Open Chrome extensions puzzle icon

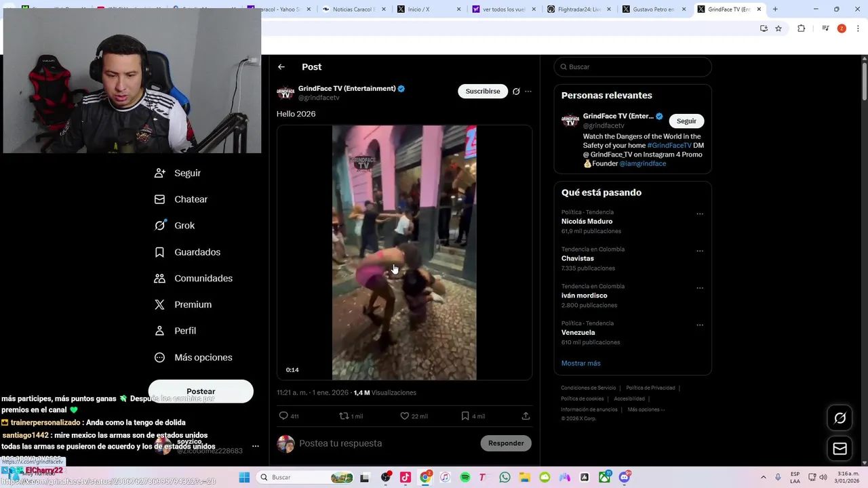[x=802, y=28]
